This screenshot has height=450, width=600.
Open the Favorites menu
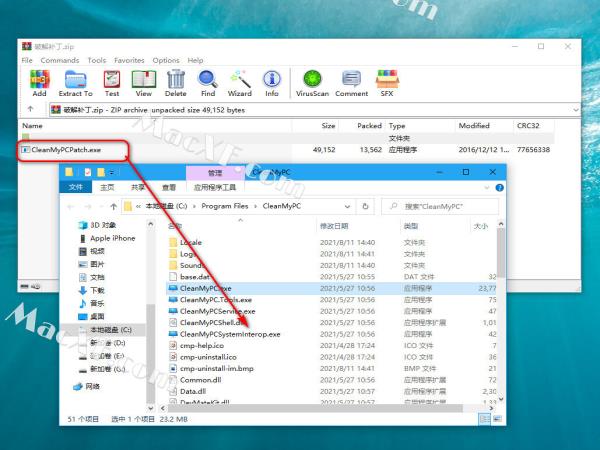coord(129,60)
